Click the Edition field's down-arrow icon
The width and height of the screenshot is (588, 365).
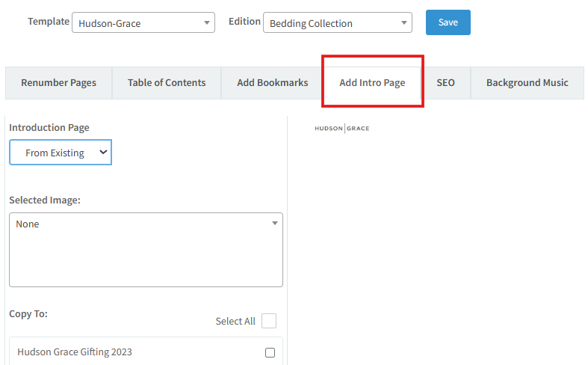pos(404,23)
